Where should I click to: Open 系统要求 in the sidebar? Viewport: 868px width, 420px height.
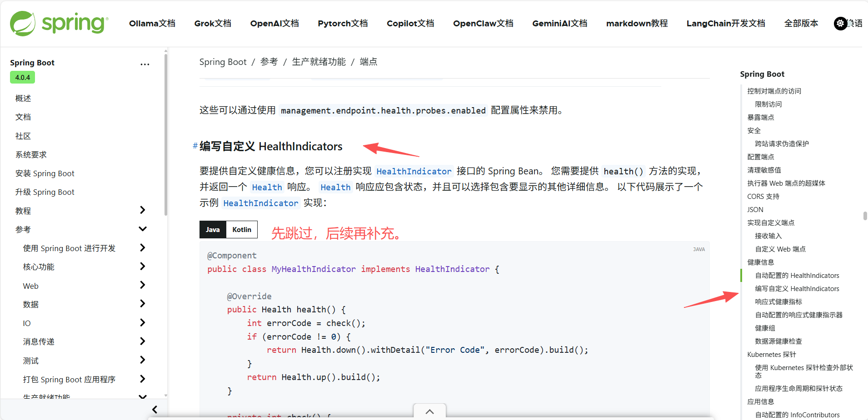tap(31, 155)
